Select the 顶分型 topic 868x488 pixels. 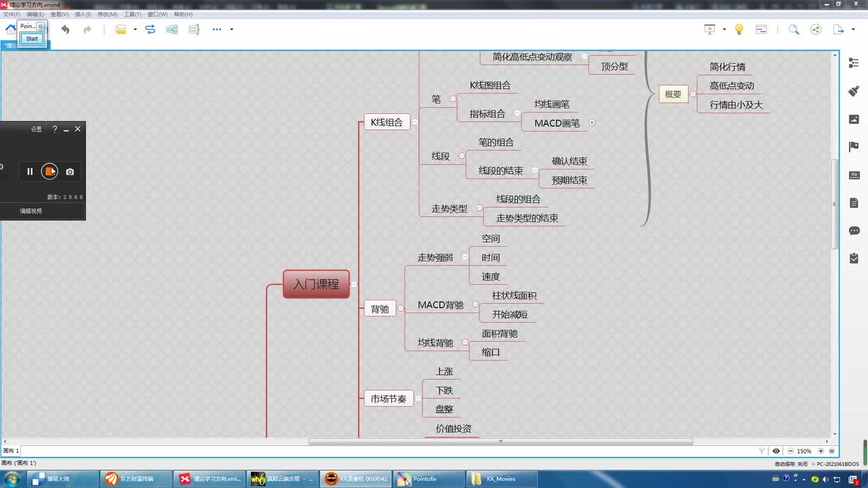[x=614, y=66]
